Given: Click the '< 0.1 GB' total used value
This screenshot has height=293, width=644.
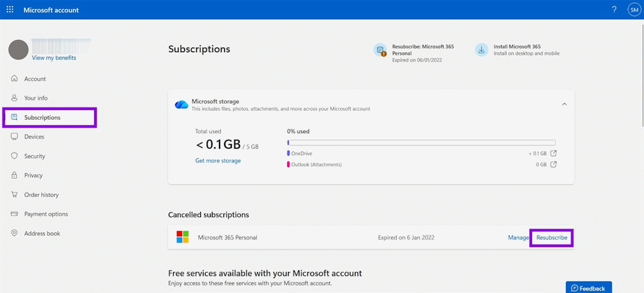Looking at the screenshot, I should click(218, 144).
